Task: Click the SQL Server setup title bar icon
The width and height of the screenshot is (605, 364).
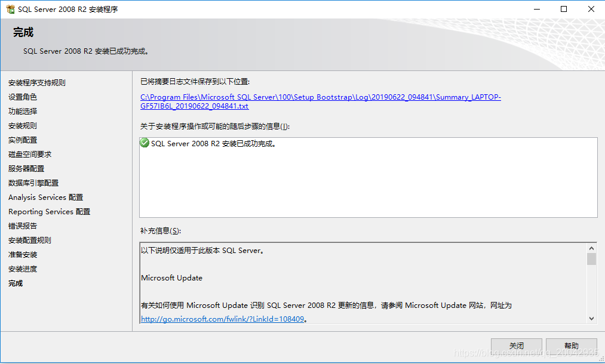Action: [x=10, y=9]
